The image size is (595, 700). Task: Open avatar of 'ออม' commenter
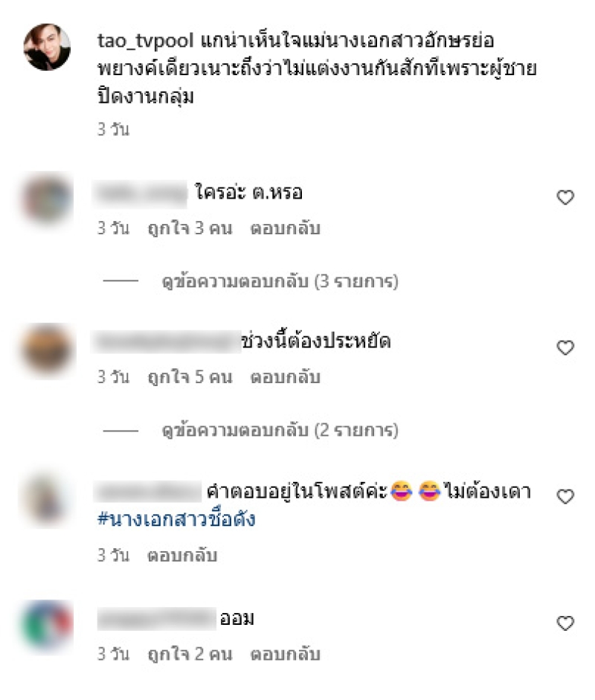(x=47, y=625)
